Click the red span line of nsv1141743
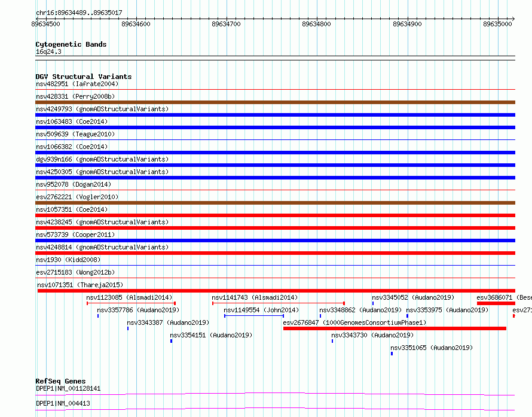This screenshot has height=417, width=532. [x=279, y=303]
